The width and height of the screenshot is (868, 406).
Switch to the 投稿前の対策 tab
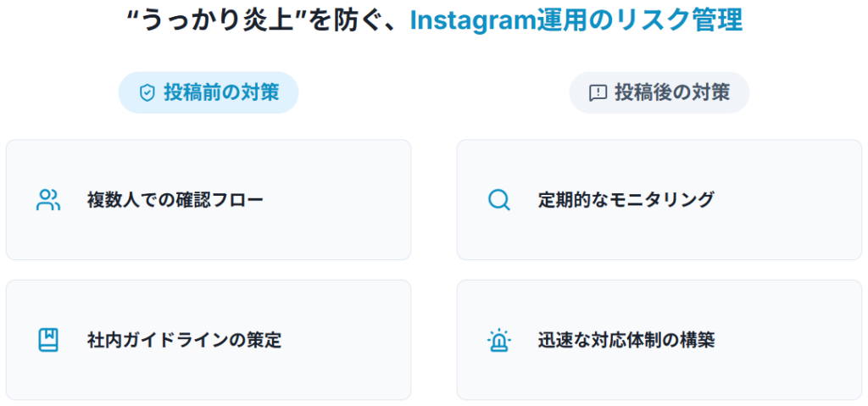[x=209, y=92]
